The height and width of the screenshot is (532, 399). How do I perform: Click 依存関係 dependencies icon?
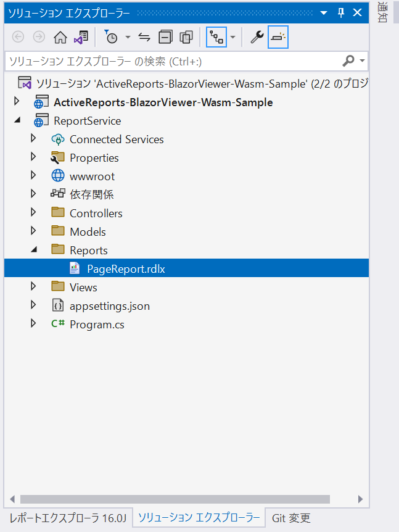(58, 193)
